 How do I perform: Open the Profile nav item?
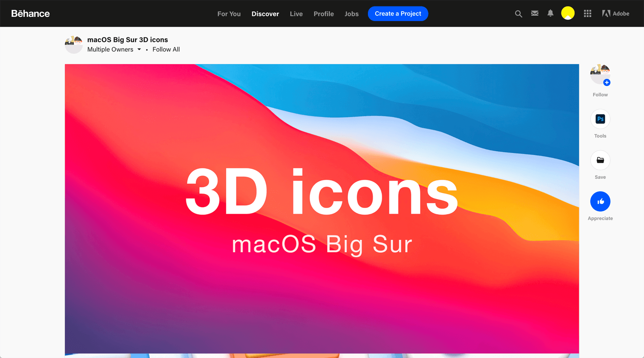coord(324,14)
